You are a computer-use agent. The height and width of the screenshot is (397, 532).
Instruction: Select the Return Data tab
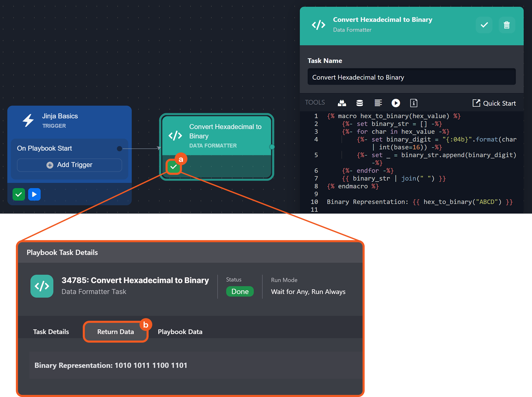pos(116,332)
